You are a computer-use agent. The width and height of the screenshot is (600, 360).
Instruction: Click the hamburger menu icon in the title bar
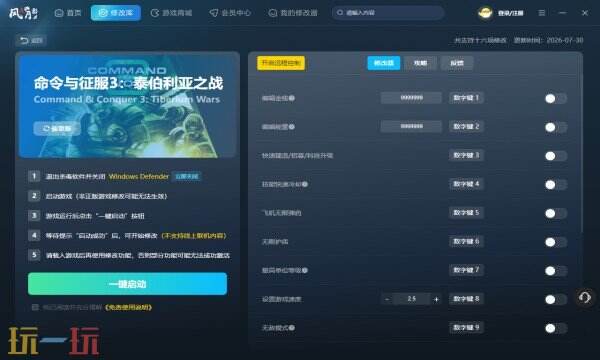point(541,13)
